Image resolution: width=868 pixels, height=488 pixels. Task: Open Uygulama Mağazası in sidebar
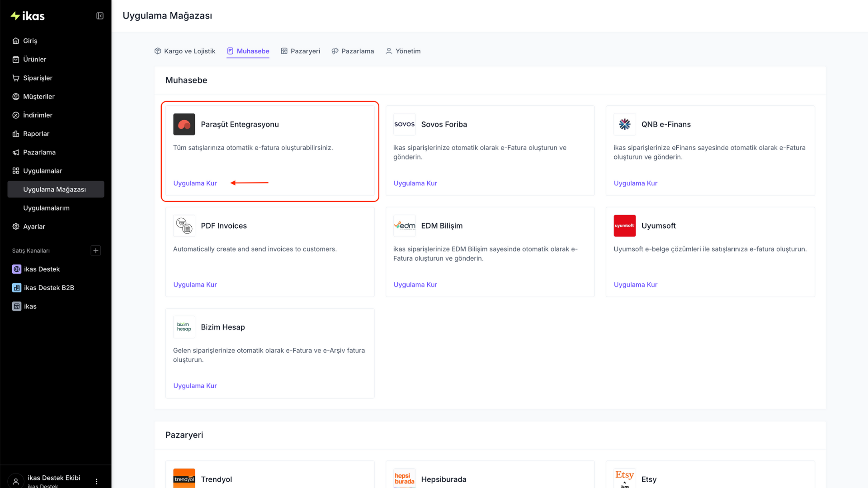click(x=56, y=189)
